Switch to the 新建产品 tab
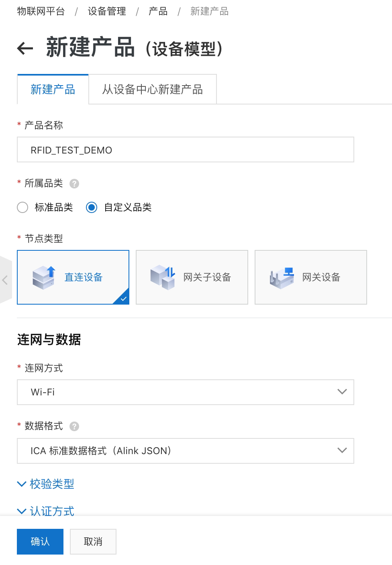This screenshot has width=392, height=565. (53, 89)
